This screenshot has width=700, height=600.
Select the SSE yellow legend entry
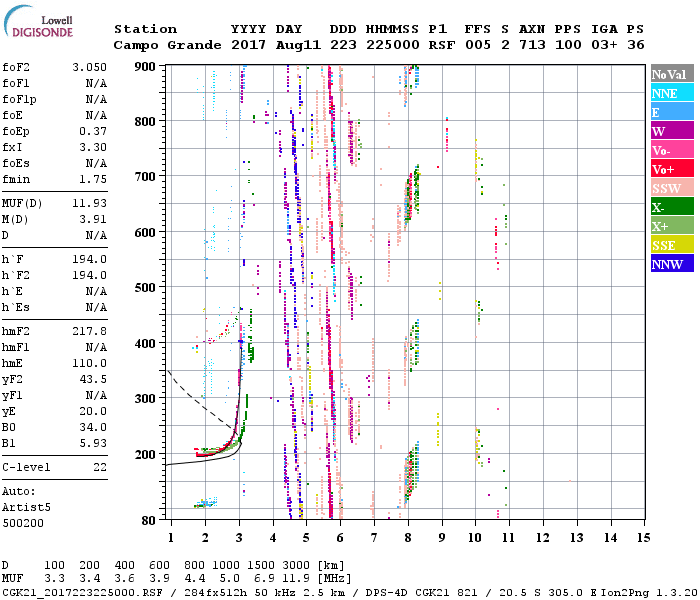670,245
